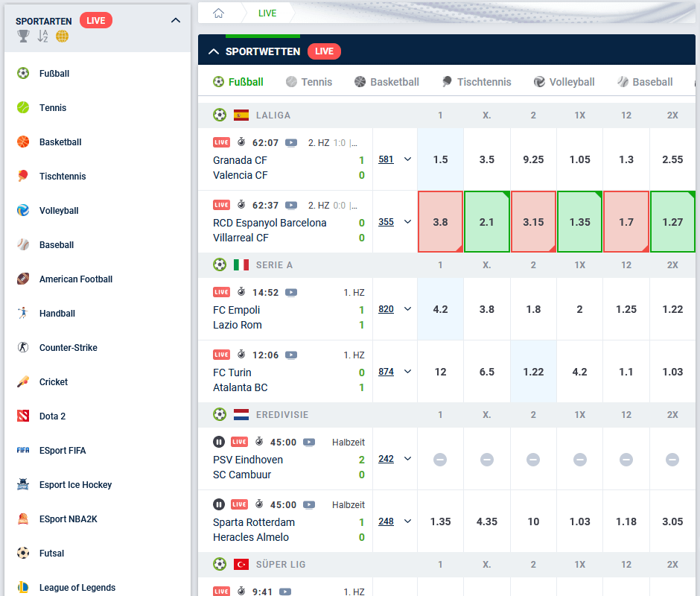
Task: Expand markets arrow for Sparta Rotterdam match
Action: pyautogui.click(x=407, y=521)
